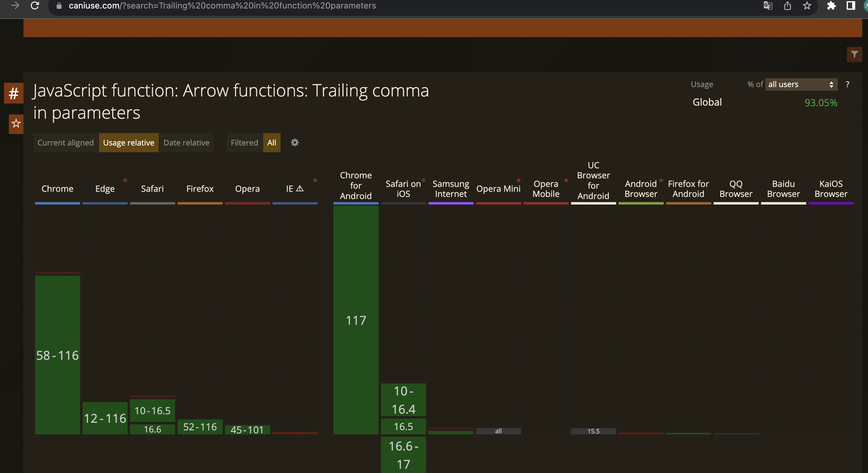Switch to Date relative view
The width and height of the screenshot is (868, 473).
click(x=186, y=143)
